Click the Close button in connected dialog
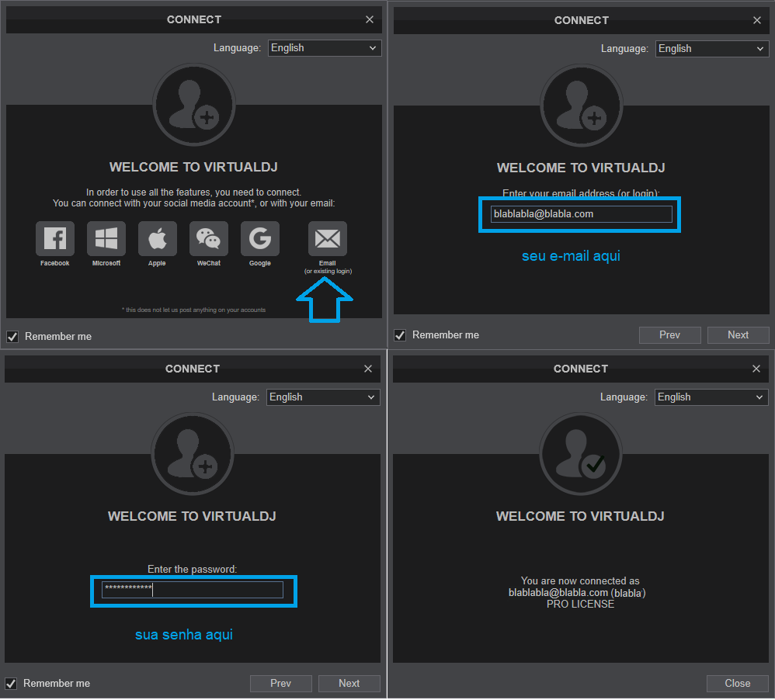775x700 pixels. 738,683
